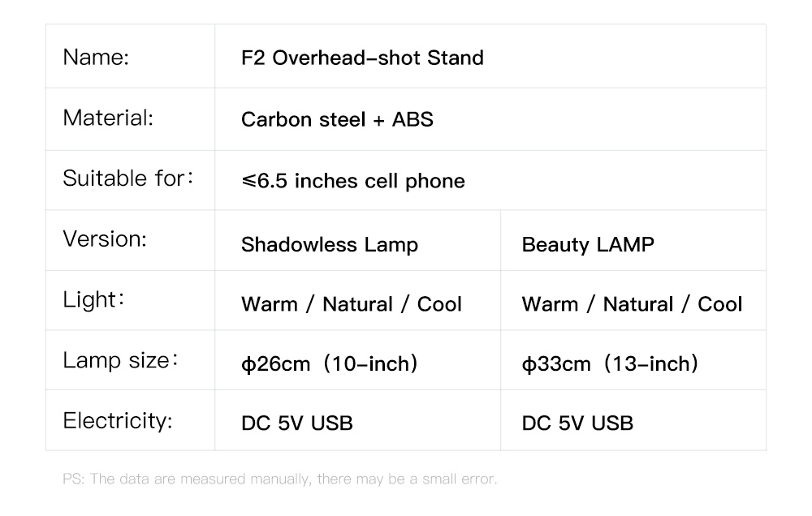Click the Suitable for label
Viewport: 812px width, 516px height.
coord(128,178)
